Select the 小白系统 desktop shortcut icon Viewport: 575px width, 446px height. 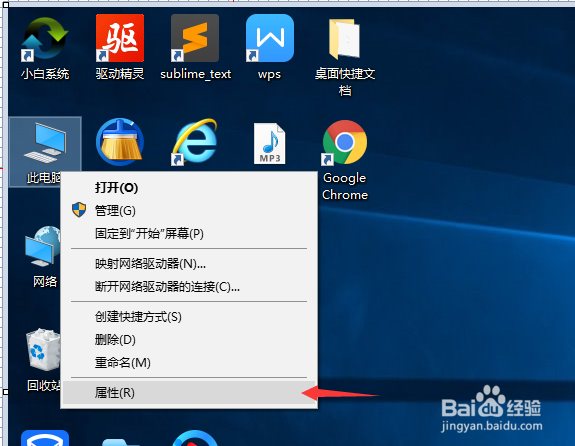click(x=45, y=39)
